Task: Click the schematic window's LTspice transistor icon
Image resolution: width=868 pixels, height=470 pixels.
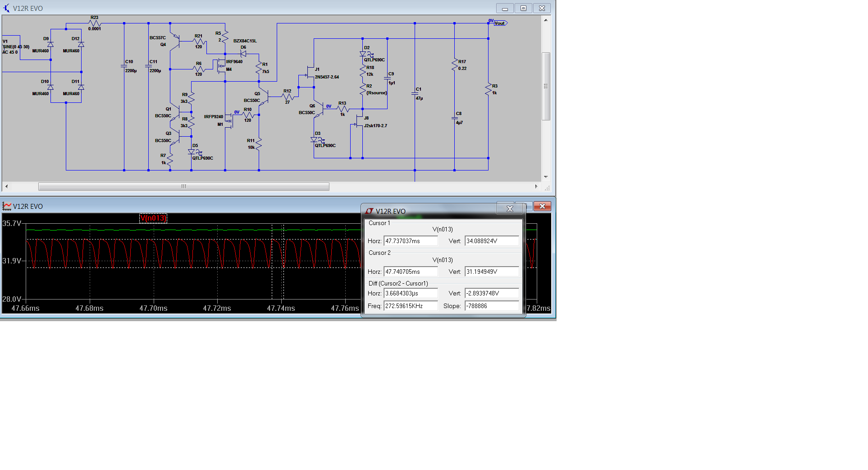Action: [6, 8]
